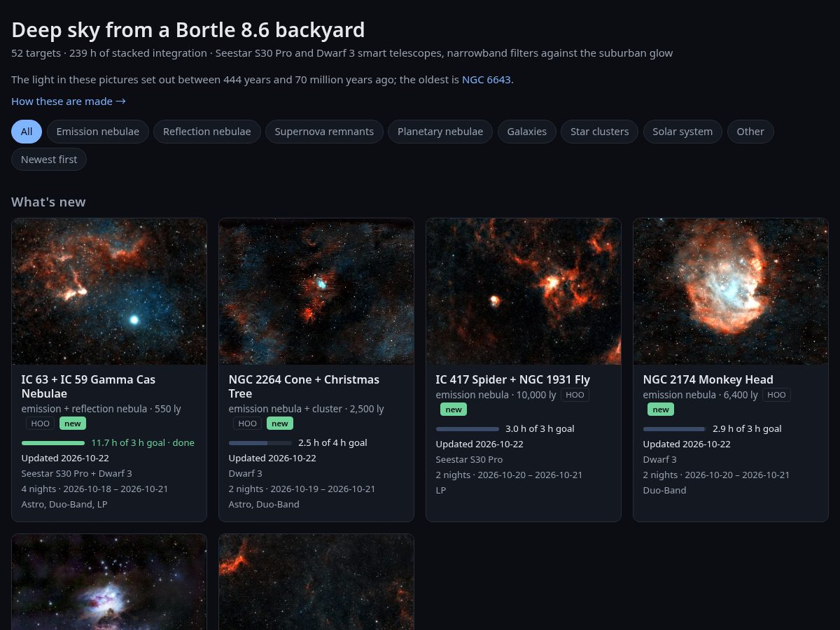Click the NGC 2264 2.5 h progress bar
Image resolution: width=840 pixels, height=630 pixels.
260,443
